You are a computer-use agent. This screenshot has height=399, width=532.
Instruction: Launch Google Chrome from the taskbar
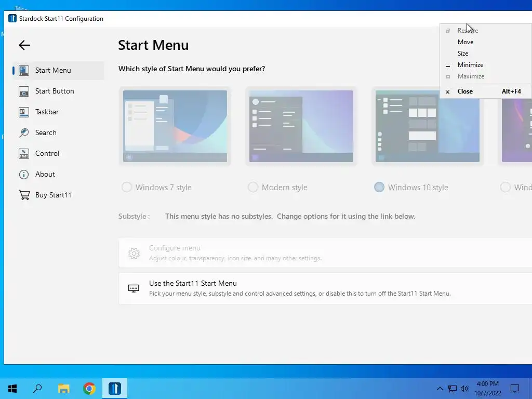coord(89,389)
